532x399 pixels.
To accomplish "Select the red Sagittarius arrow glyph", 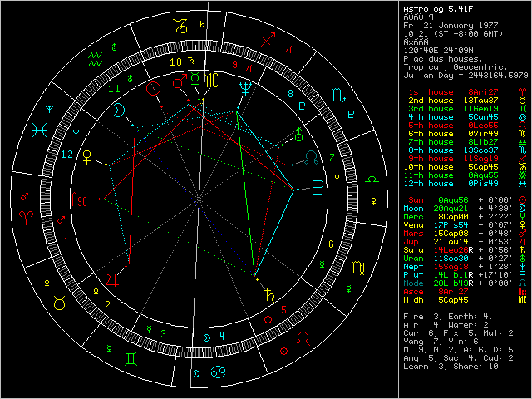I will tap(268, 39).
